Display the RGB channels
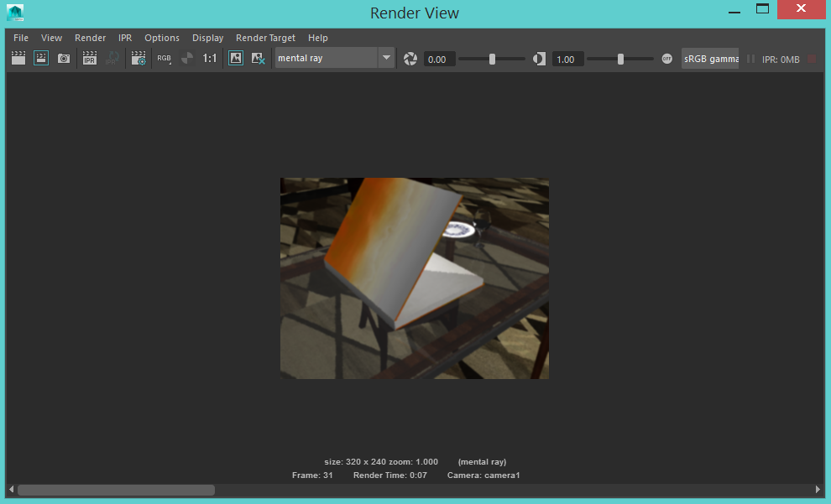 click(164, 58)
